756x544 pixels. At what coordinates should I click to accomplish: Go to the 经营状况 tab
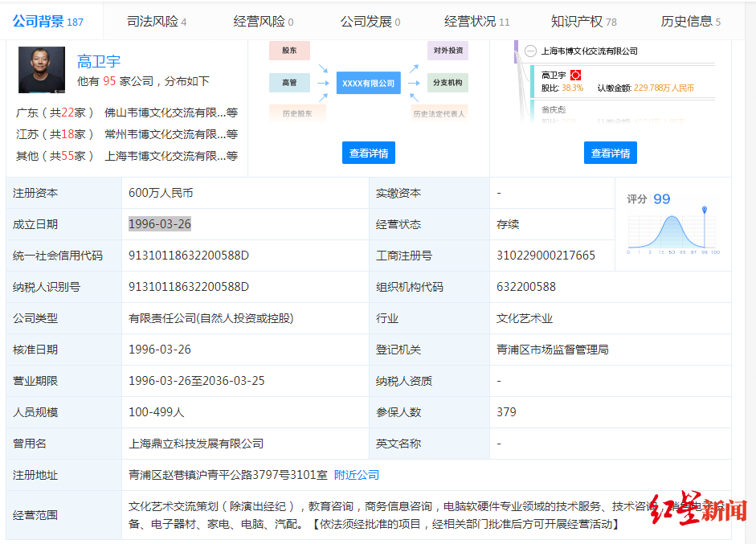pyautogui.click(x=477, y=22)
